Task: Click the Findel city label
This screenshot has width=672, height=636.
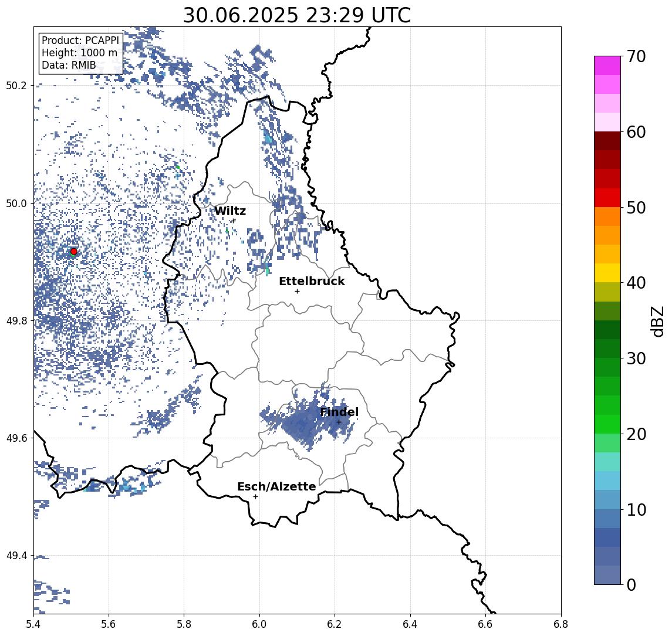Action: [x=339, y=412]
